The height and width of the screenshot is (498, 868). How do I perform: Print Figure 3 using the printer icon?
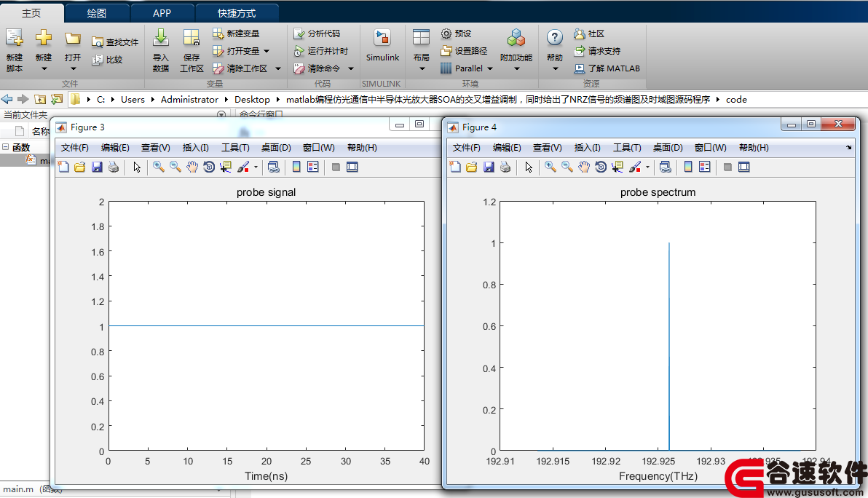point(114,167)
